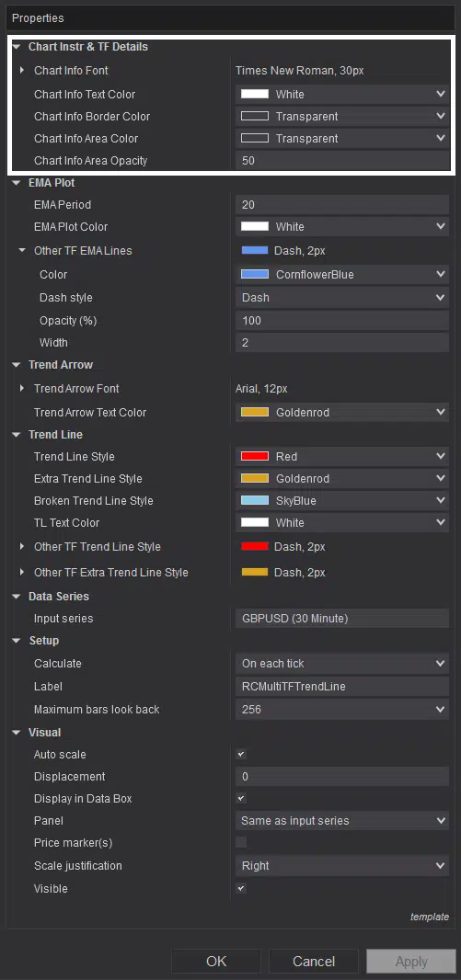Viewport: 461px width, 980px height.
Task: Collapse the Visual section
Action: pyautogui.click(x=17, y=733)
